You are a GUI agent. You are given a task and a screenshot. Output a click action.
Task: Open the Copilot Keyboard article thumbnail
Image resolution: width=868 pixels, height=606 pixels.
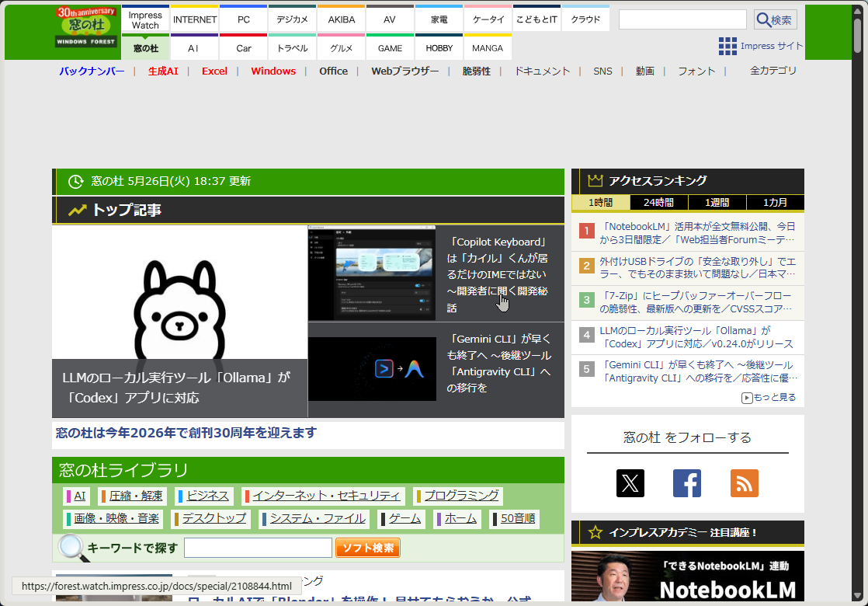(x=372, y=273)
